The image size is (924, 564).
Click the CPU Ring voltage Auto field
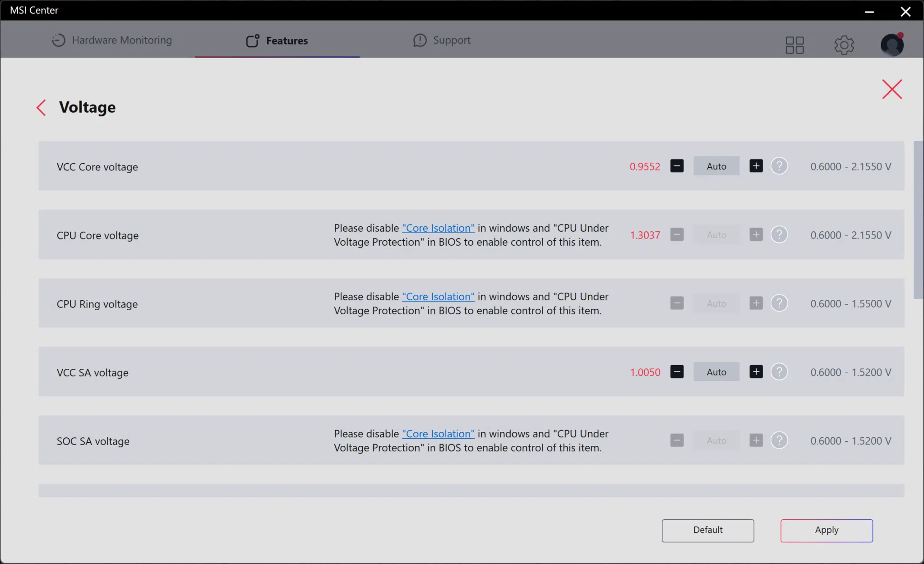click(x=716, y=303)
